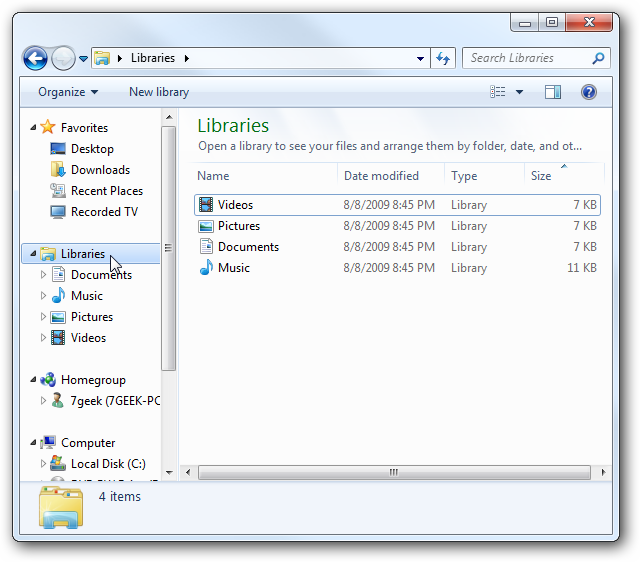Open the arrow after Libraries in the address bar
The height and width of the screenshot is (562, 640).
[x=187, y=58]
